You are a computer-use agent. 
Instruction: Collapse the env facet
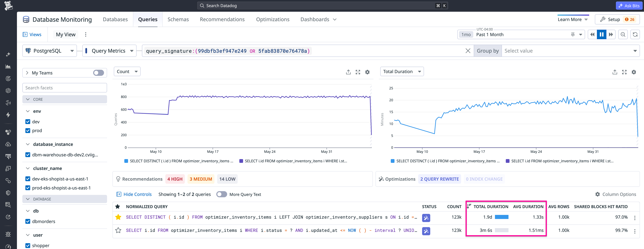[x=28, y=111]
